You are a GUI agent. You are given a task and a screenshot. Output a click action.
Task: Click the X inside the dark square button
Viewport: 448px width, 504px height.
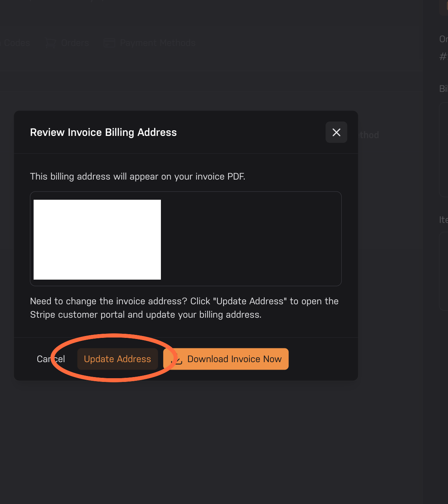[336, 132]
